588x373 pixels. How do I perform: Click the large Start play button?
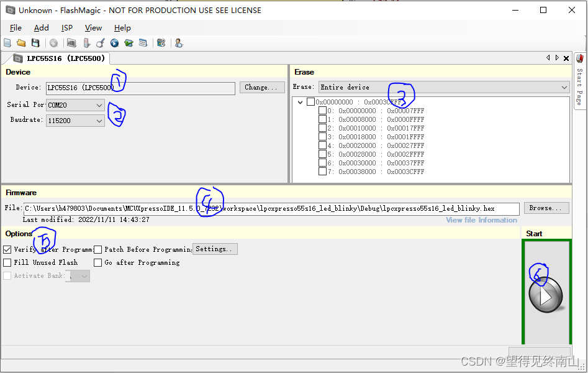click(546, 296)
